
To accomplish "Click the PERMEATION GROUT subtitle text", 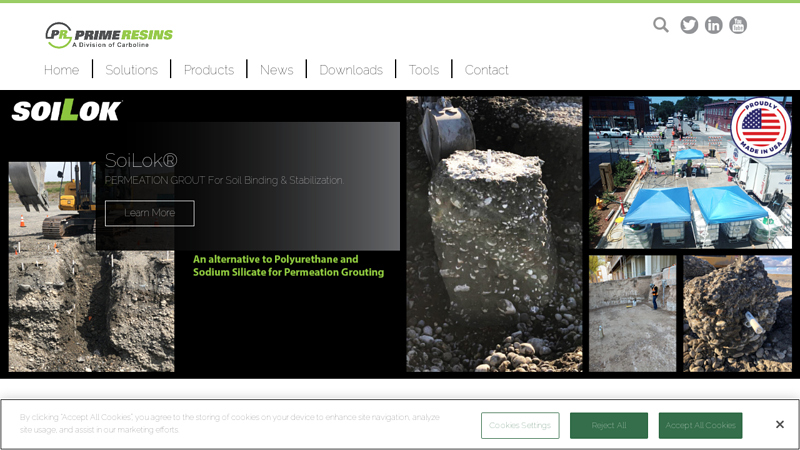I will pyautogui.click(x=224, y=180).
